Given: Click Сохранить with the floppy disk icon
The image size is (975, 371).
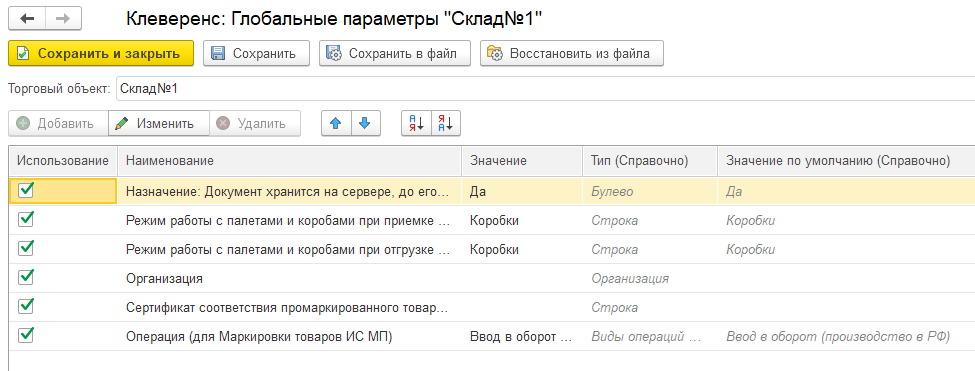Looking at the screenshot, I should [x=256, y=53].
